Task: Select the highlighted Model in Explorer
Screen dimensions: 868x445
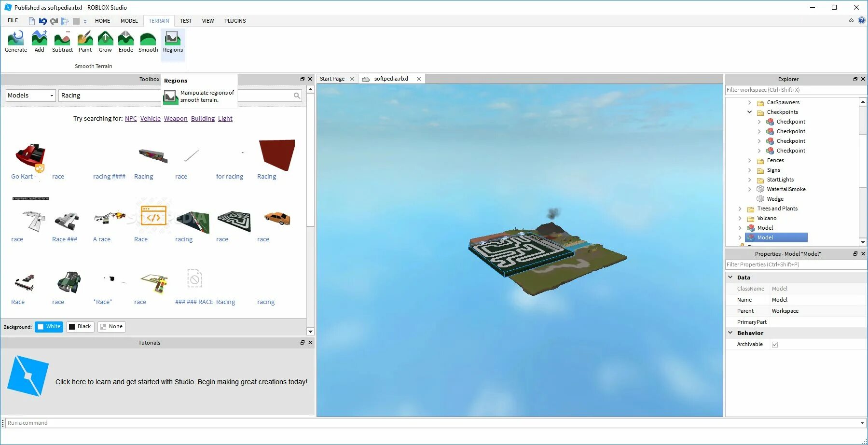Action: click(x=776, y=237)
